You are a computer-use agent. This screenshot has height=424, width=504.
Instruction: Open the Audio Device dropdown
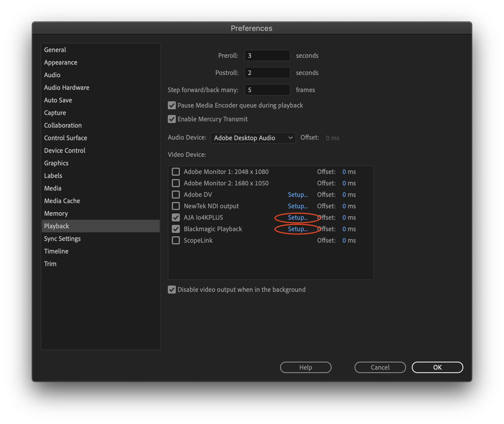(253, 138)
